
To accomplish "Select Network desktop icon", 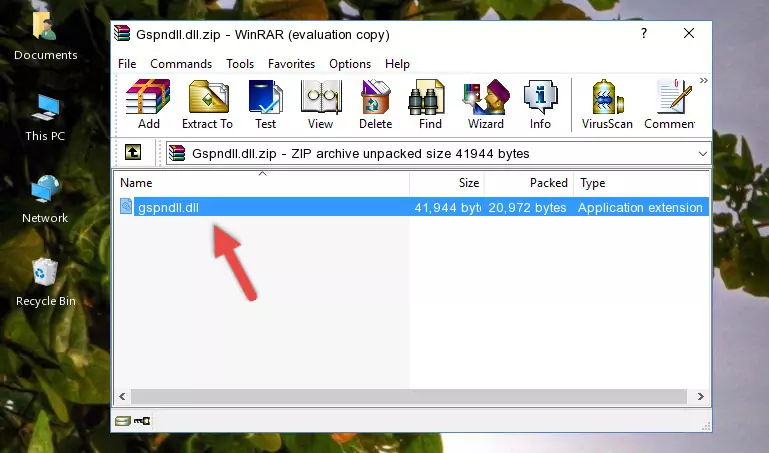I will click(x=45, y=200).
